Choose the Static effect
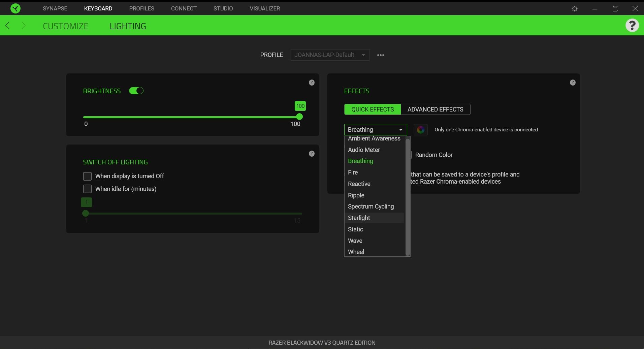Viewport: 644px width, 349px height. click(374, 229)
